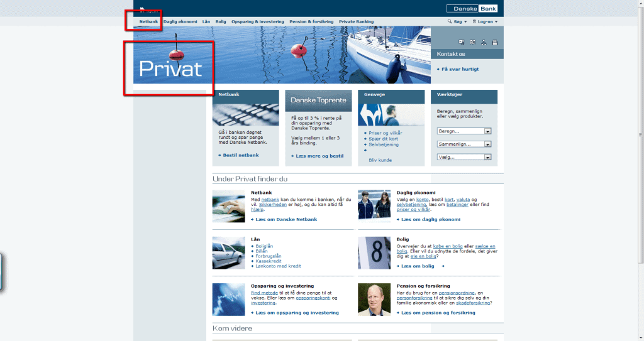Open the Få svar hurtigt link
The width and height of the screenshot is (644, 341).
click(x=460, y=69)
